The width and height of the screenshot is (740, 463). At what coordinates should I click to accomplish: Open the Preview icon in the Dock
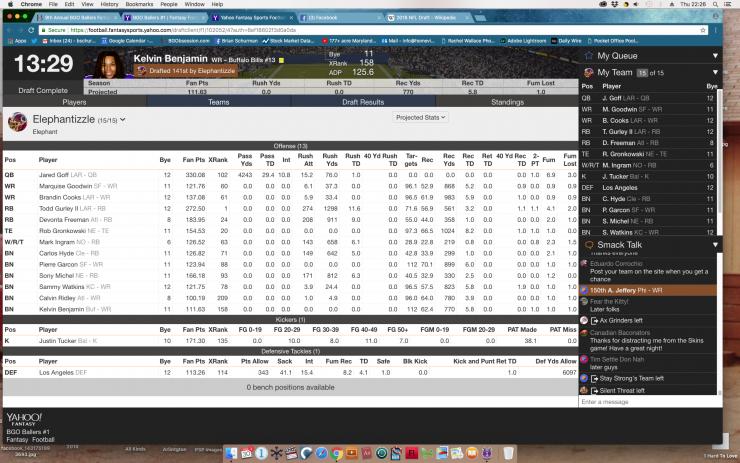[442, 454]
